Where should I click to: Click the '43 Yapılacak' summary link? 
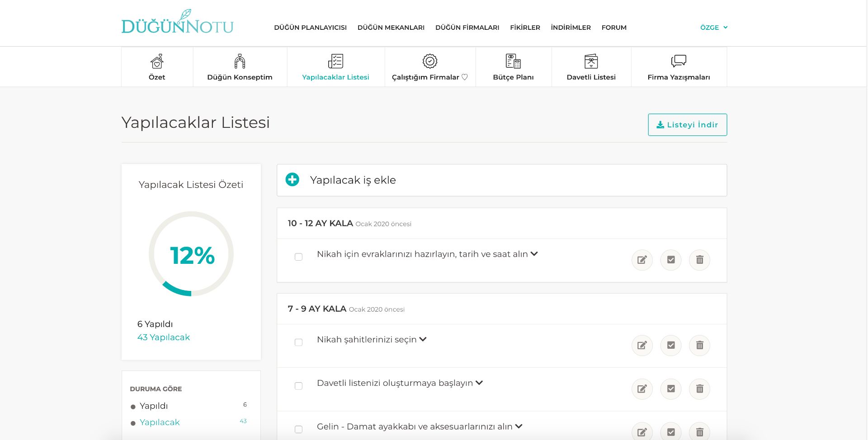click(x=163, y=337)
